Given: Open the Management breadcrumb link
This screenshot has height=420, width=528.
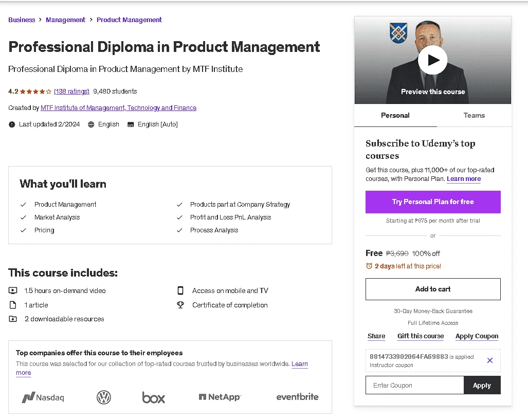Looking at the screenshot, I should (x=65, y=20).
